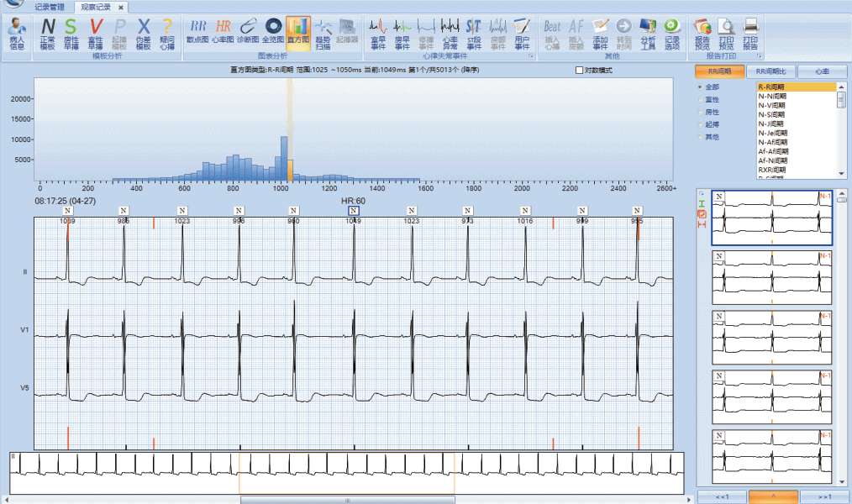Screen dimensions: 852x504
Task: Open the 分析工具 analysis tools icon
Action: 648,34
